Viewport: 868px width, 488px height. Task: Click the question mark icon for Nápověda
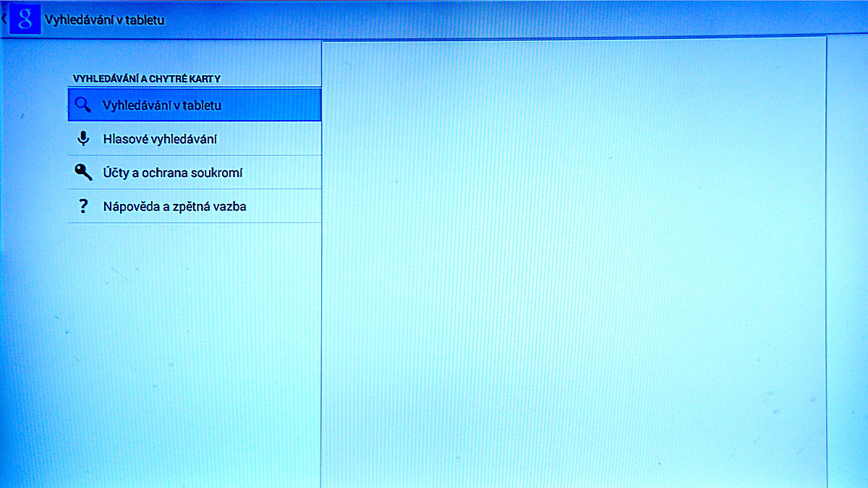coord(83,206)
